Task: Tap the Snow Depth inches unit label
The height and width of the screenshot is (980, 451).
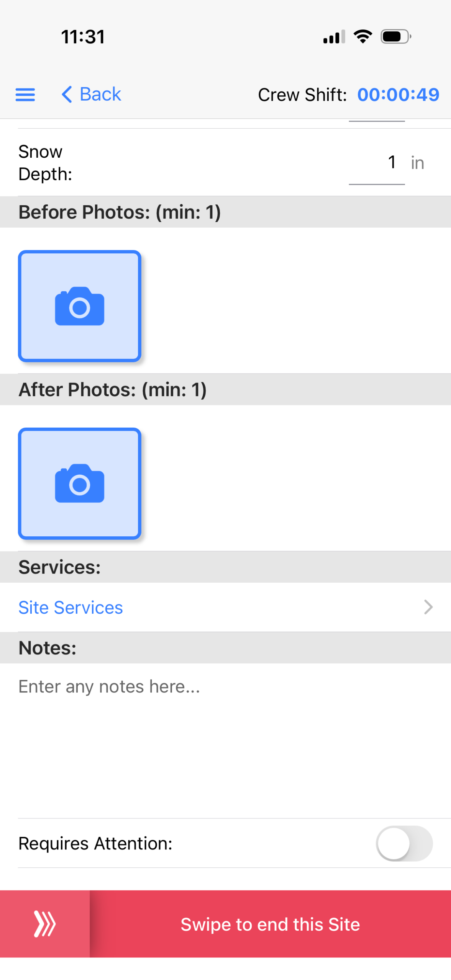Action: [417, 163]
